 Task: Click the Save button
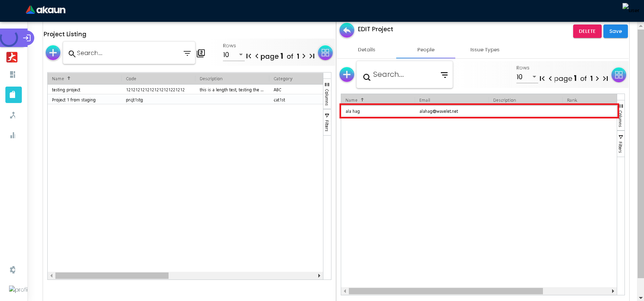615,31
